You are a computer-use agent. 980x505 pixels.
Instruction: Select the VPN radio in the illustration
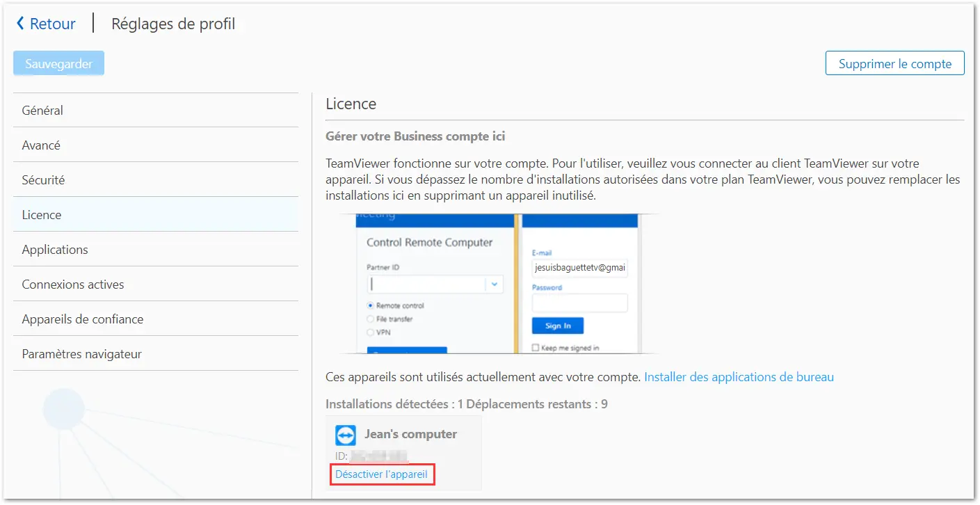[x=370, y=332]
